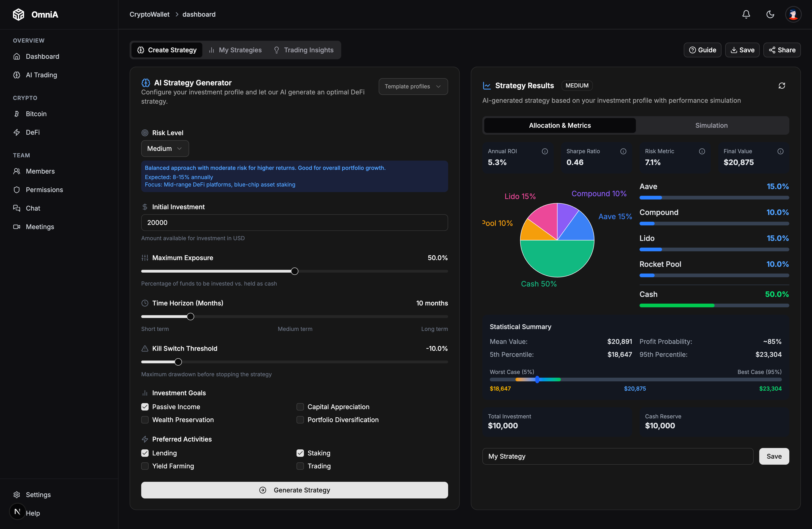Click the Maximum Exposure slider handle
812x529 pixels.
[295, 271]
